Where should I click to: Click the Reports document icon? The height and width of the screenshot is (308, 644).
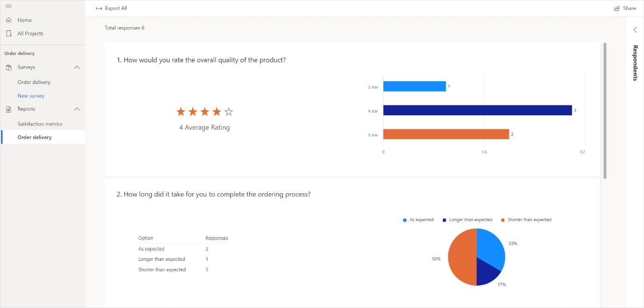click(8, 109)
